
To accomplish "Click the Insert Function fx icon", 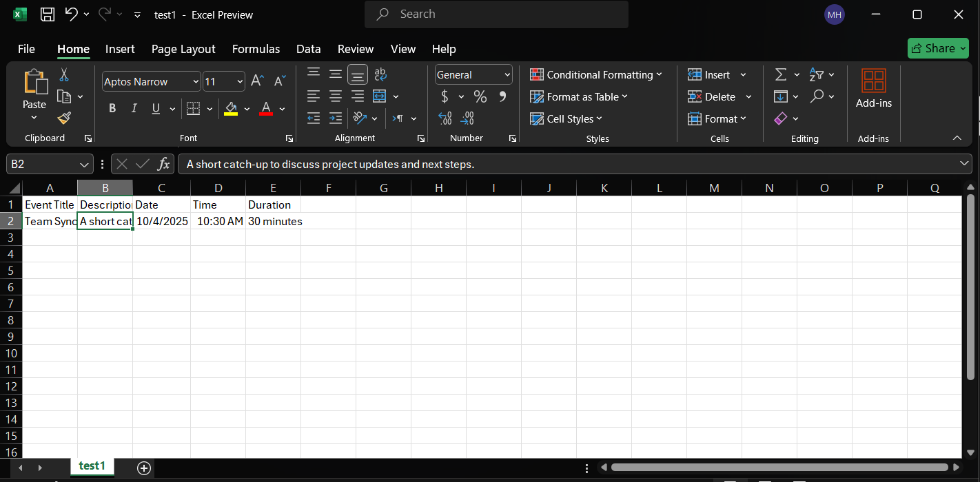I will (x=163, y=164).
